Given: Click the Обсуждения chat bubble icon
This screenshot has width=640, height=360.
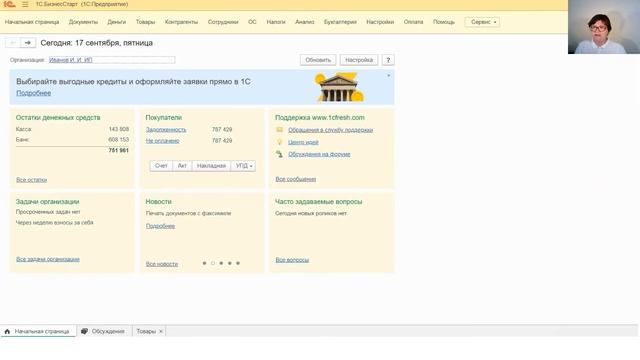Looking at the screenshot, I should pyautogui.click(x=84, y=331).
